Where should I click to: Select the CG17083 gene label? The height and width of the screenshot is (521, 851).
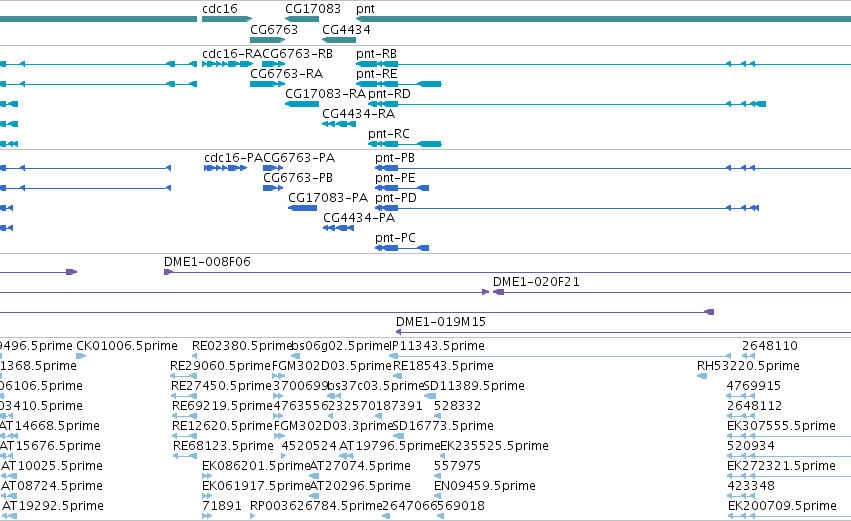(313, 9)
